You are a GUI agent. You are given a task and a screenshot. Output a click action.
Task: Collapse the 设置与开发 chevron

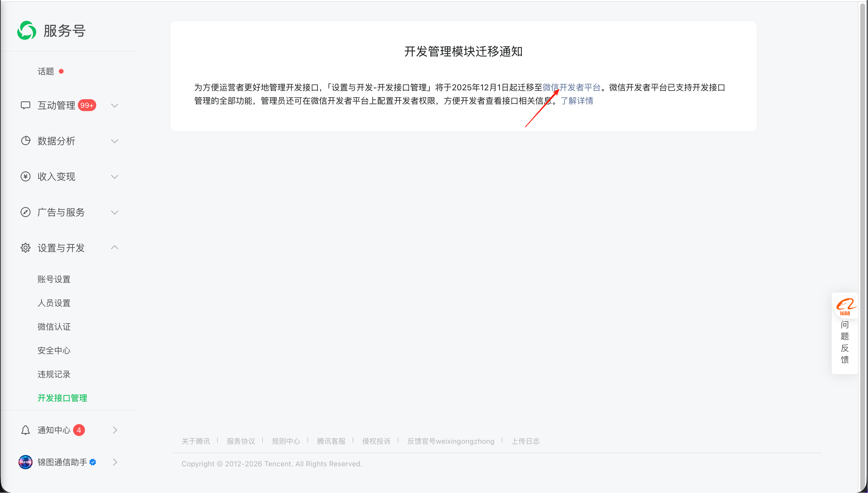pos(115,247)
